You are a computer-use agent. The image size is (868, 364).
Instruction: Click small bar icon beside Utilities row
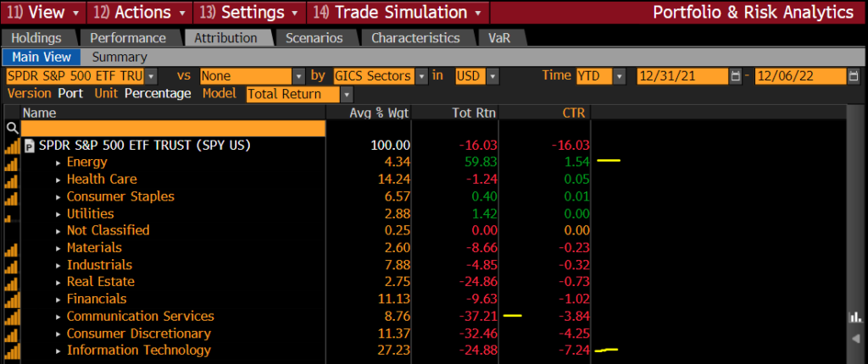(x=8, y=218)
